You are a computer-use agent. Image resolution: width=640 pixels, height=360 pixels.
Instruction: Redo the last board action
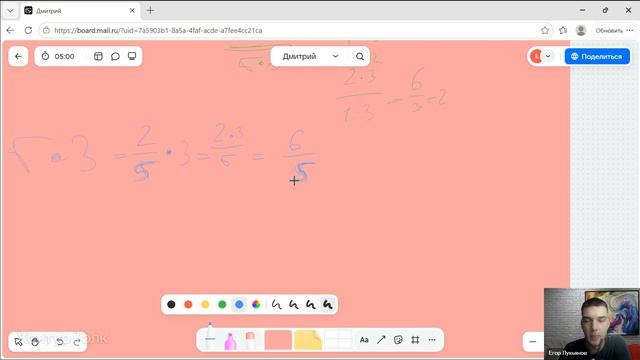point(77,342)
